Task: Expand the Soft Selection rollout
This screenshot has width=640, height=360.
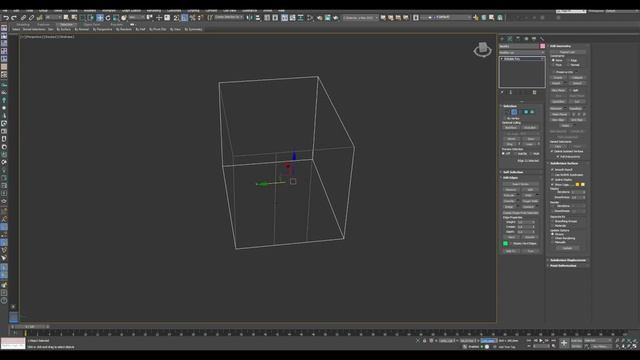Action: tap(512, 172)
